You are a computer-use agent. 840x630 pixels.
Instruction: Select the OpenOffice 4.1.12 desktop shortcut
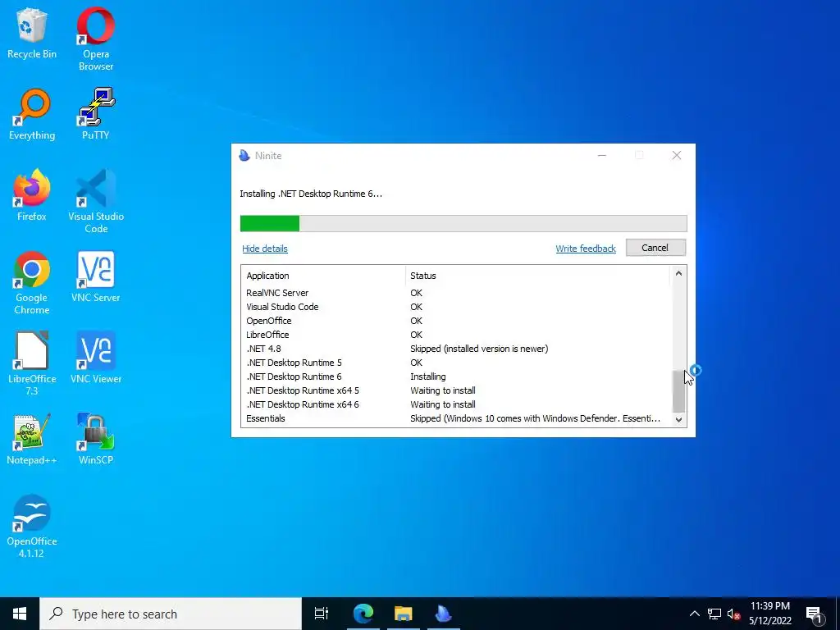tap(32, 527)
